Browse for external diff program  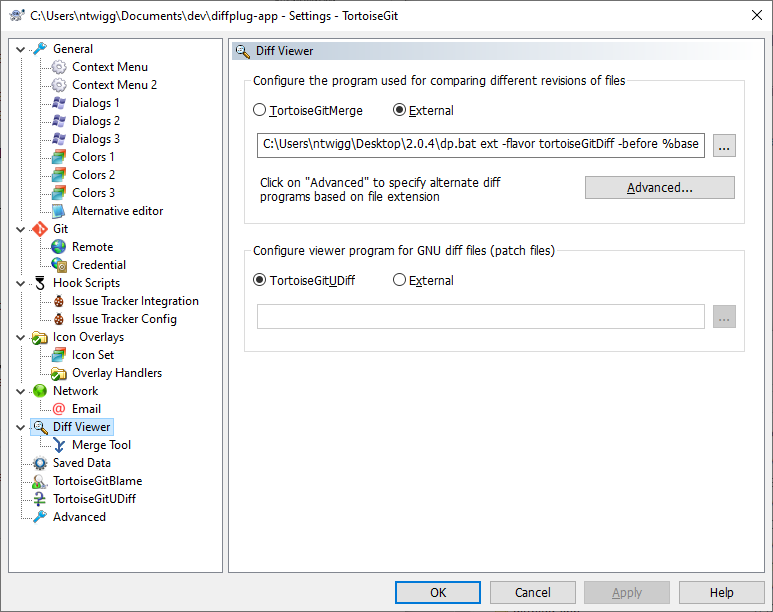(x=724, y=145)
